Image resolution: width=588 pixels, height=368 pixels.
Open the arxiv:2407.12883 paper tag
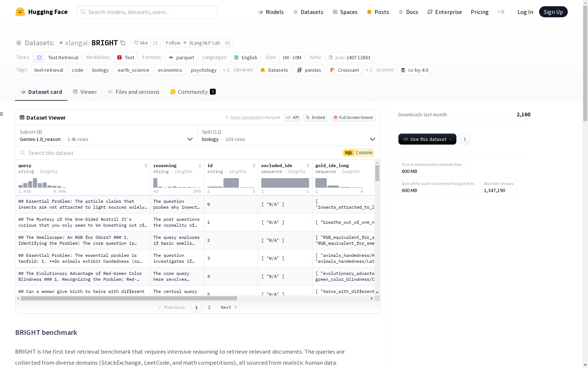(349, 57)
